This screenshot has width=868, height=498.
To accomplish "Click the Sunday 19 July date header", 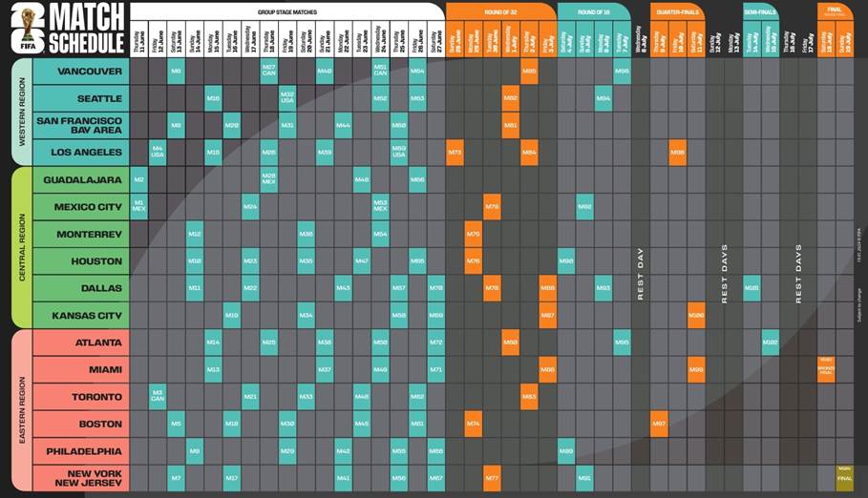I will 845,39.
